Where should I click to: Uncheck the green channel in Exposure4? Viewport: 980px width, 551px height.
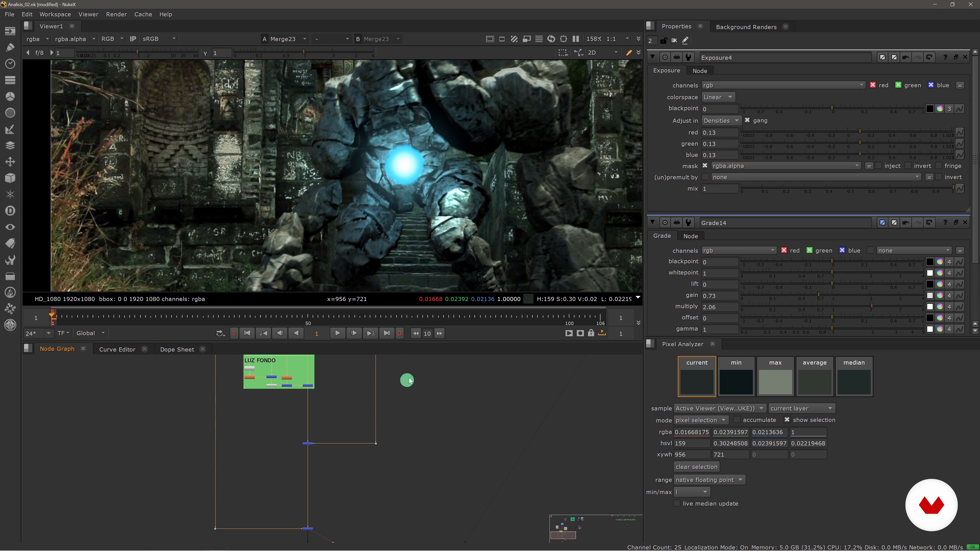click(898, 85)
